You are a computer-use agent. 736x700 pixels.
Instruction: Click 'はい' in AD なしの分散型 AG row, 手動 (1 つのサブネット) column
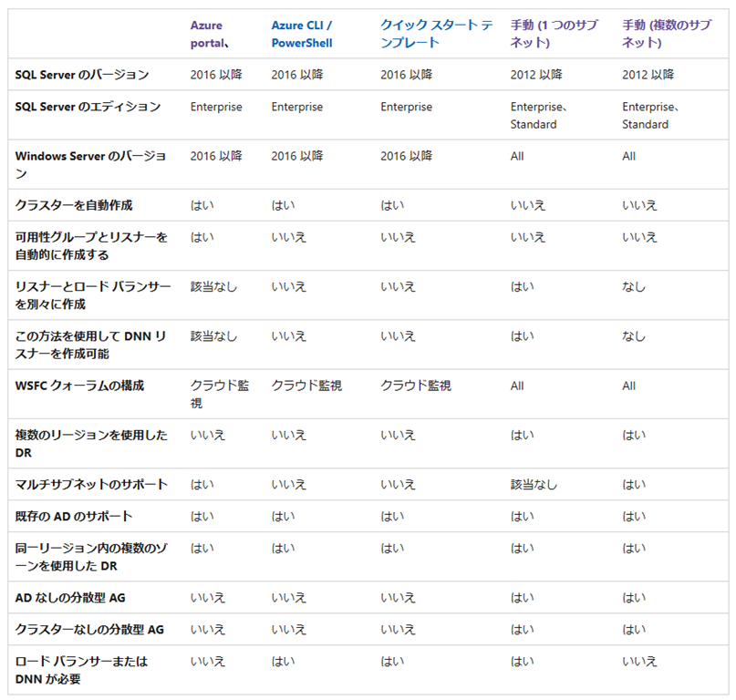pos(522,598)
